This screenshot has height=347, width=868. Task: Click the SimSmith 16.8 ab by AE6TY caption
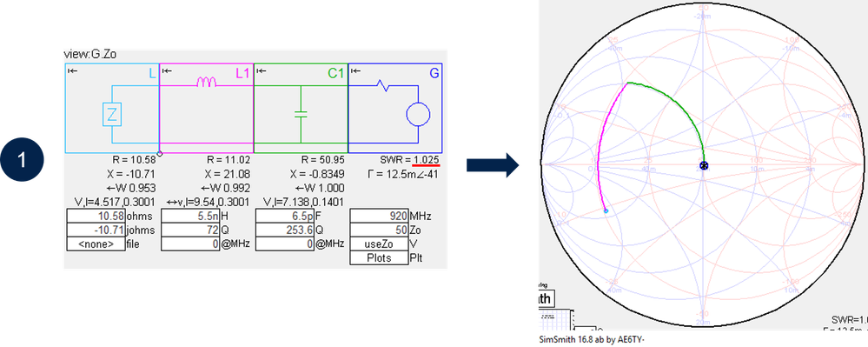pyautogui.click(x=592, y=339)
